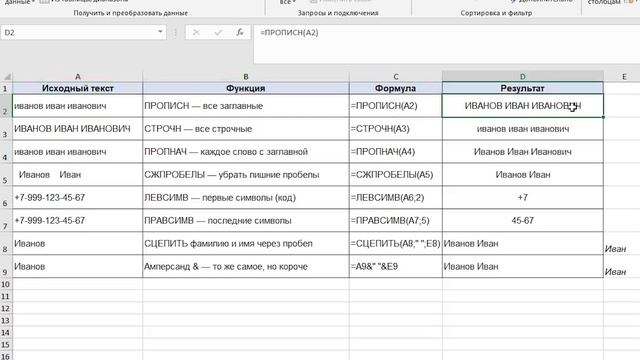Click ribbon group 'Запросы и подключения' label
The image size is (640, 360).
338,13
